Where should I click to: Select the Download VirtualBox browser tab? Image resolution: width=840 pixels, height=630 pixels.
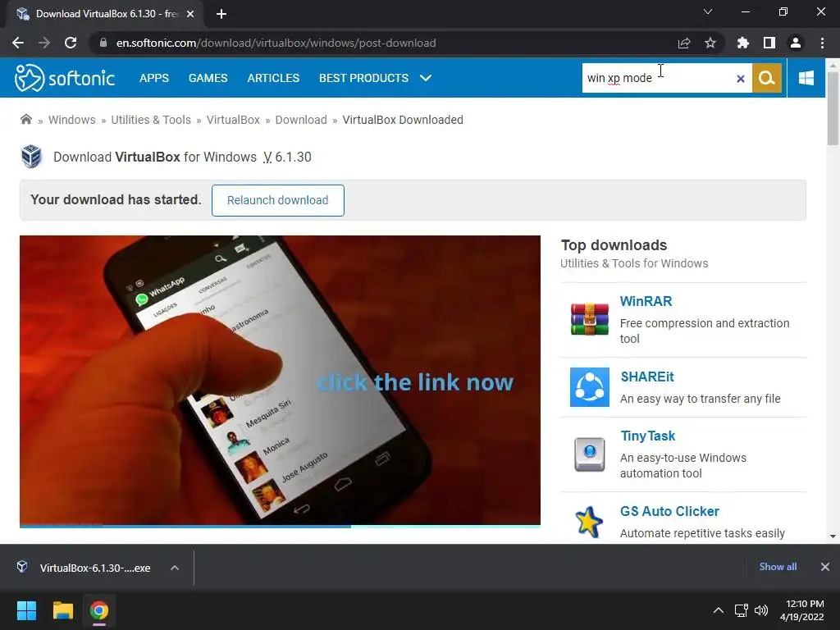(106, 14)
